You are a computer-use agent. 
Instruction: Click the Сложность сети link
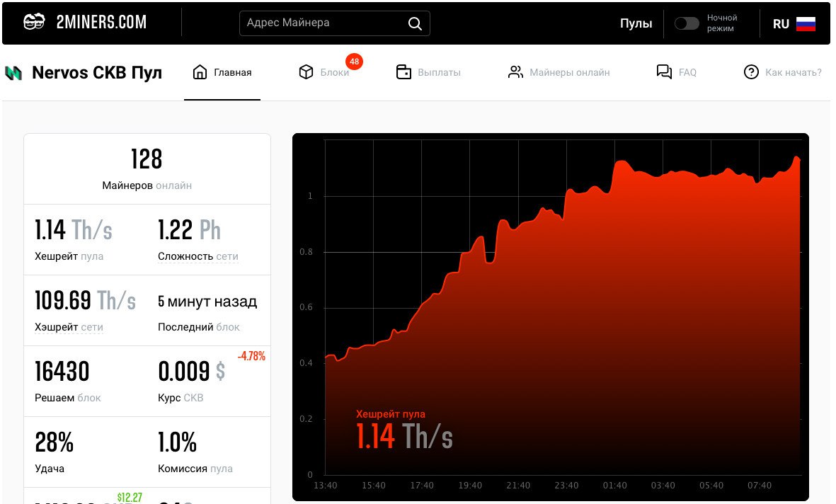197,256
